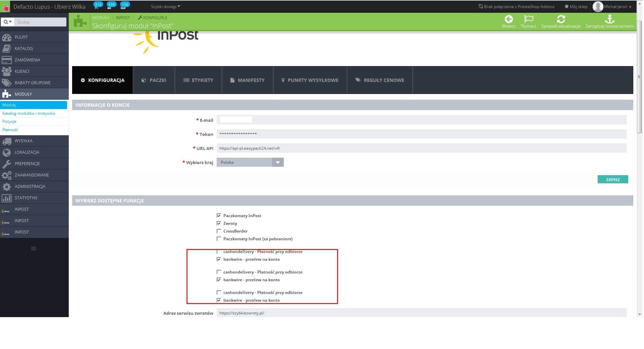The height and width of the screenshot is (349, 644).
Task: Click the Zaawansowane gears icon
Action: point(7,175)
